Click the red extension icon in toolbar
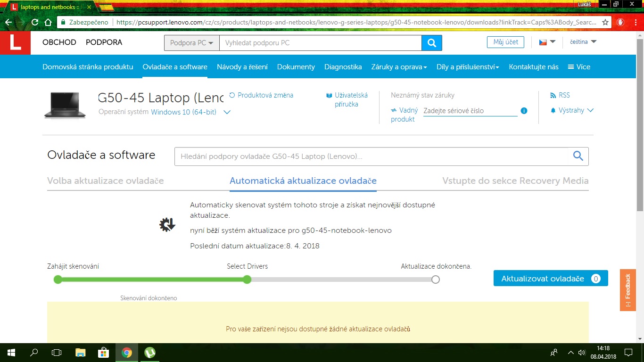Screen dimensions: 644x362 coord(620,22)
